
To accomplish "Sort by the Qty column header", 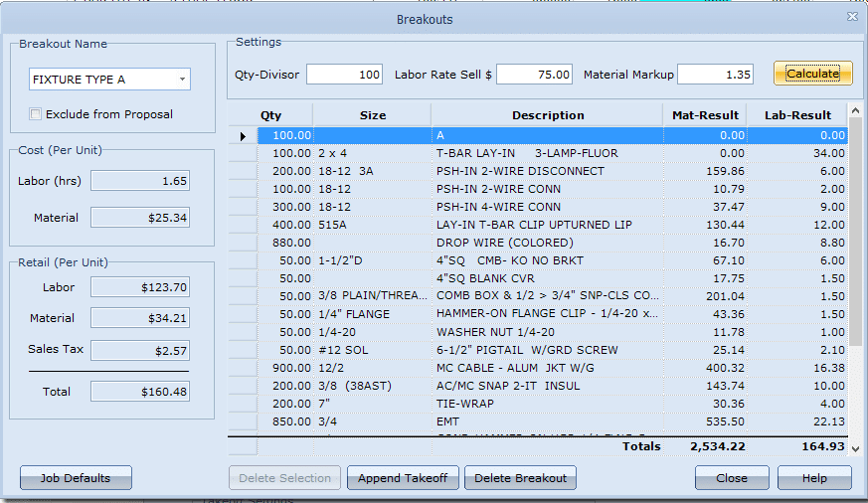I will (x=270, y=115).
